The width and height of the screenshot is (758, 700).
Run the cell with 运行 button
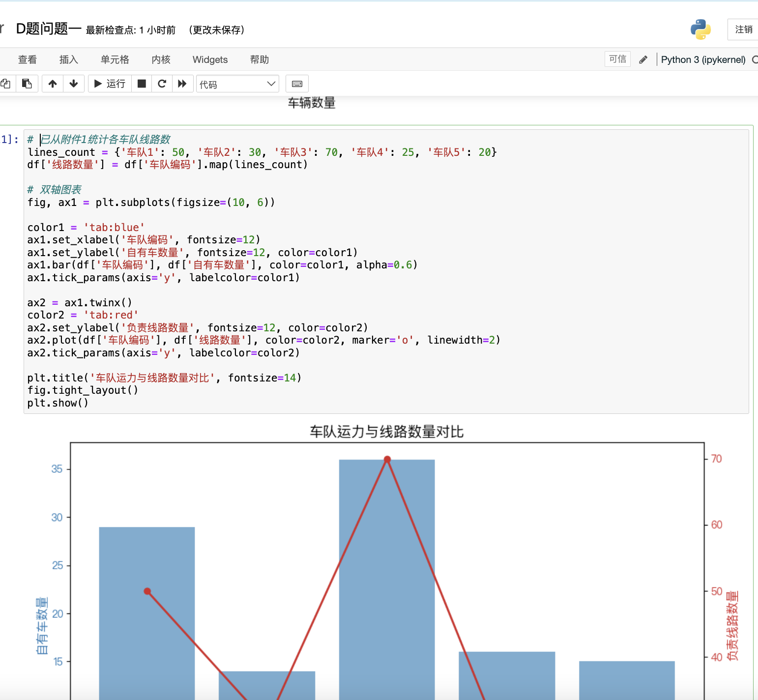point(110,84)
